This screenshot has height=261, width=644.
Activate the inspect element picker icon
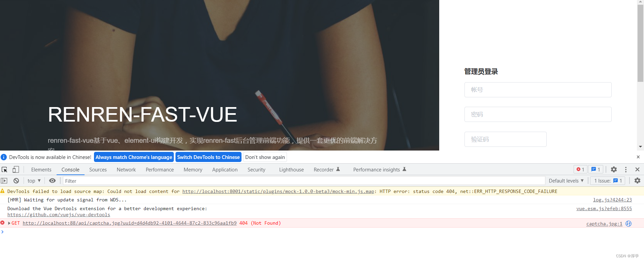[x=4, y=170]
